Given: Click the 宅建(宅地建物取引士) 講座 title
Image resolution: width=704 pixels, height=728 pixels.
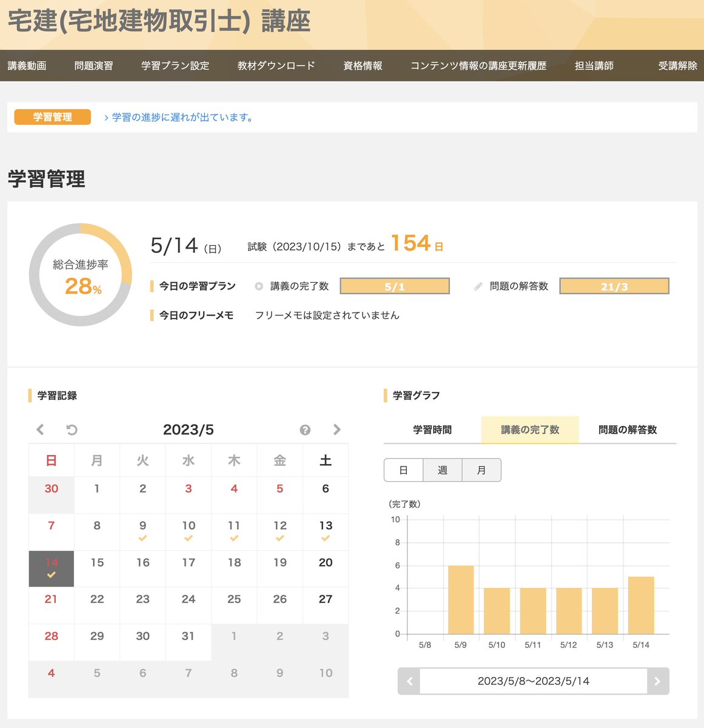Looking at the screenshot, I should [159, 22].
